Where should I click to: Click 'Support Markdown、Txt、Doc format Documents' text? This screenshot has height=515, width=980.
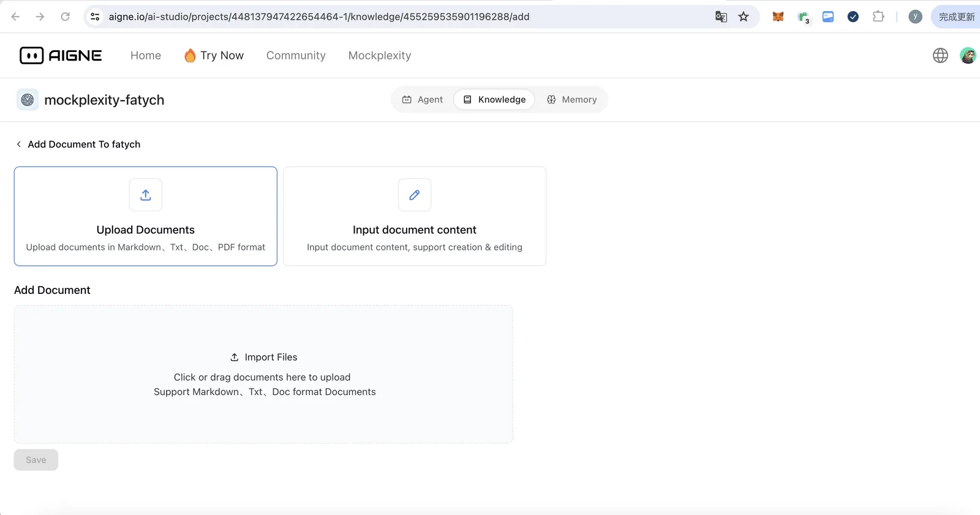pyautogui.click(x=265, y=392)
